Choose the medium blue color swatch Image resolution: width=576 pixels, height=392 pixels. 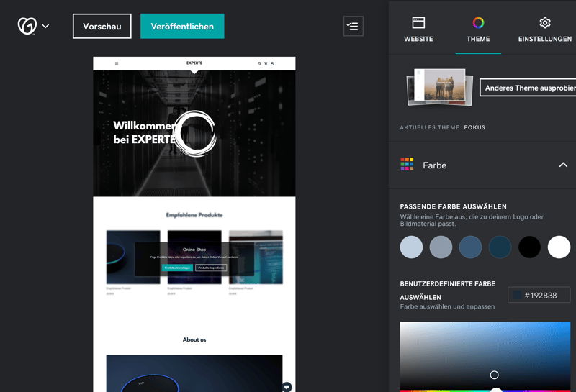pyautogui.click(x=470, y=247)
